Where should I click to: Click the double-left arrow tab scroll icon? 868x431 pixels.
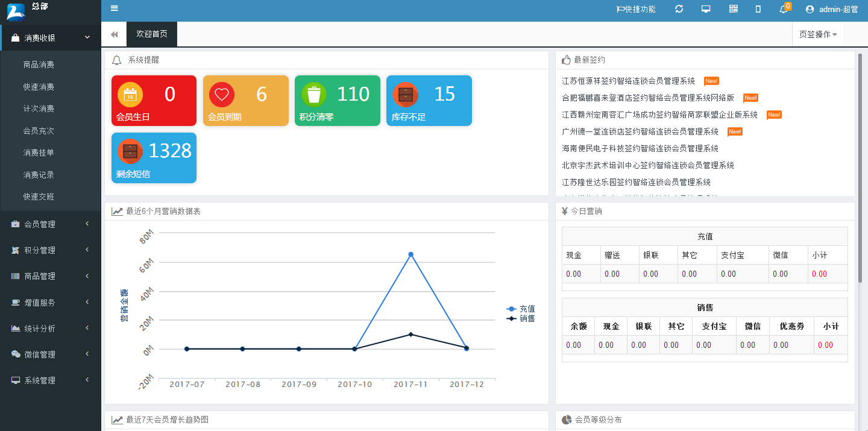point(114,34)
